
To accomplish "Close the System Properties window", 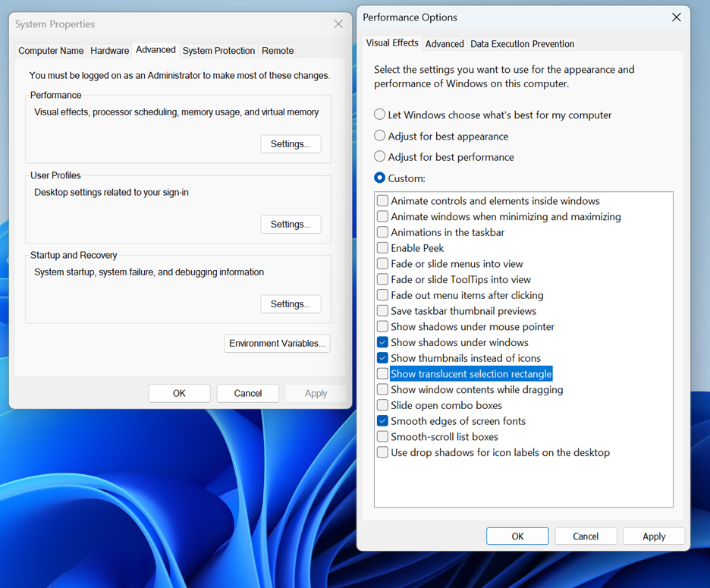I will (338, 24).
